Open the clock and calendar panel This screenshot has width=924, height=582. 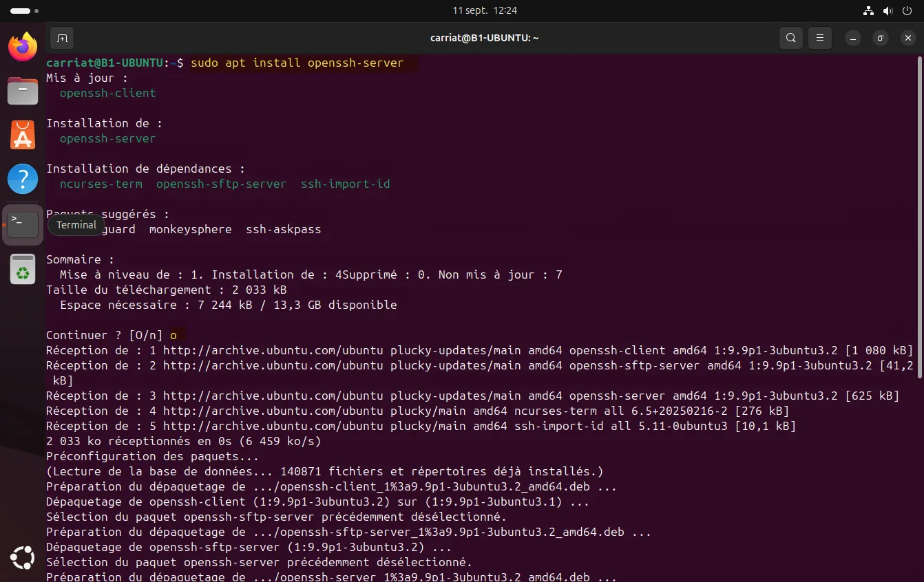tap(485, 10)
